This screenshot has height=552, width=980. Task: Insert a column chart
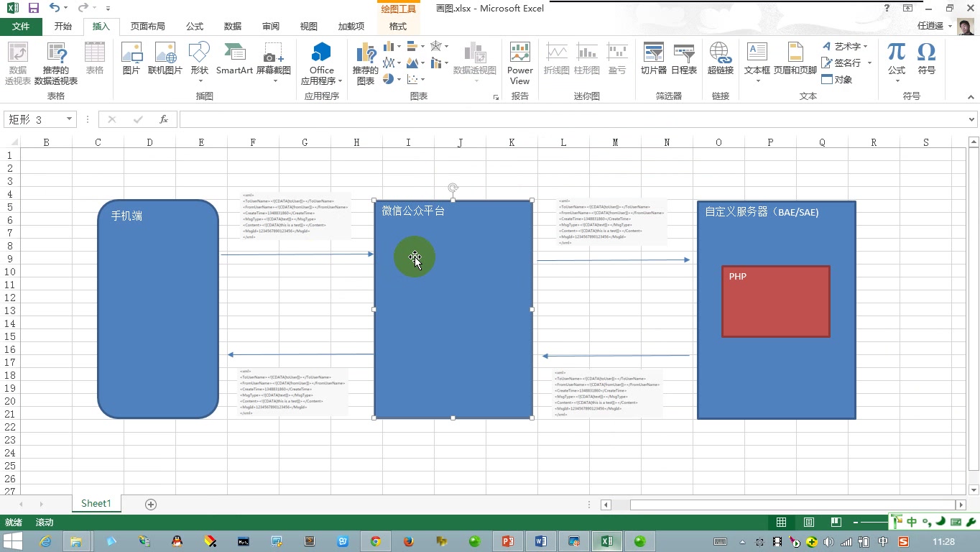[392, 46]
